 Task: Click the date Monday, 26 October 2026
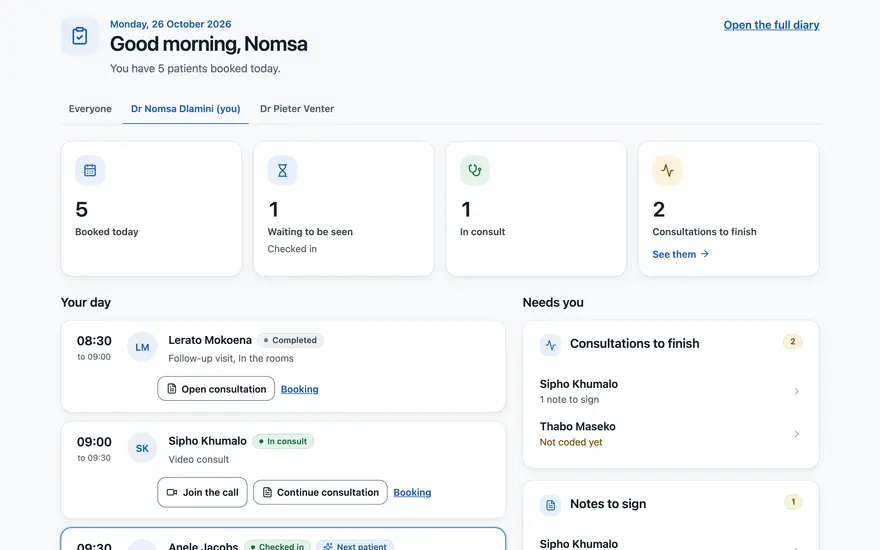click(x=171, y=24)
